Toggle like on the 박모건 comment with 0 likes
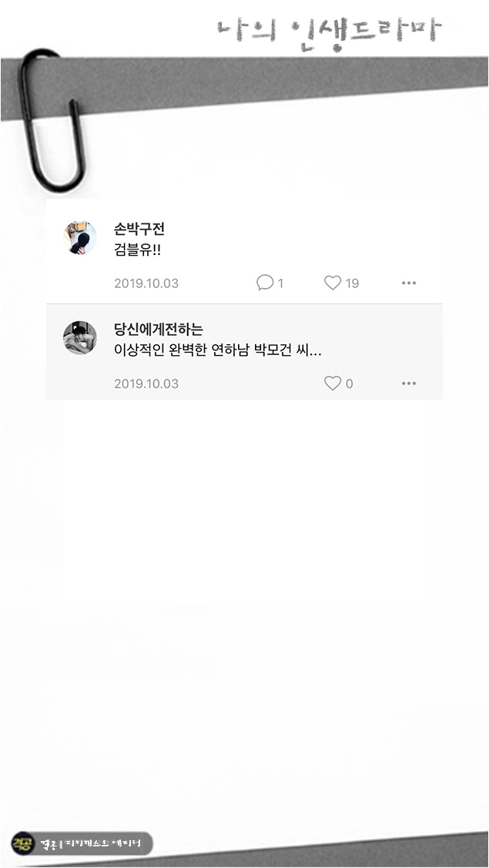 (332, 382)
